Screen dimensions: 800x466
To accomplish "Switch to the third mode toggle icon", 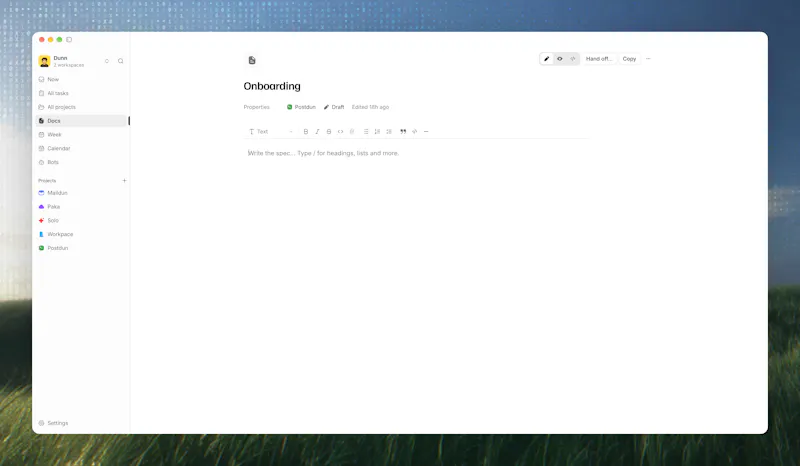I will pos(573,59).
